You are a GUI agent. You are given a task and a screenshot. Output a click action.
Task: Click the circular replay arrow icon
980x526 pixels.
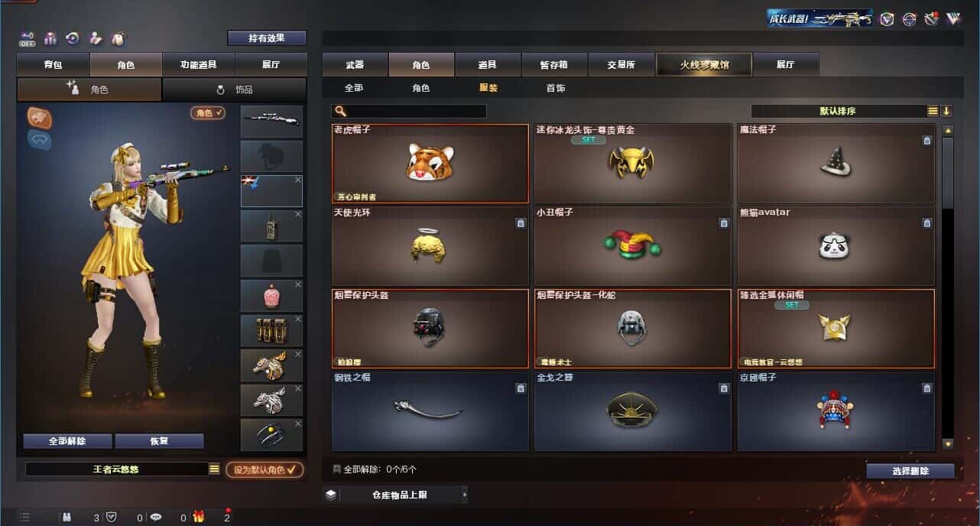click(73, 38)
